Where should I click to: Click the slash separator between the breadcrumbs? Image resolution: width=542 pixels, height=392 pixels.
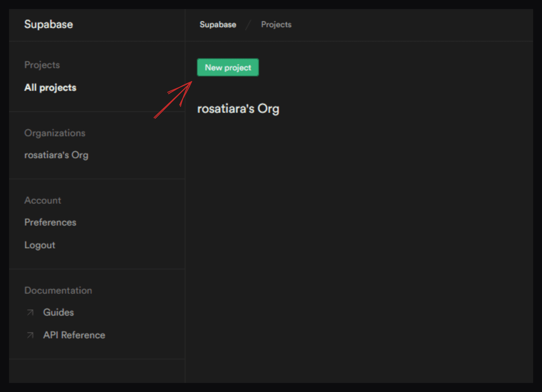248,25
